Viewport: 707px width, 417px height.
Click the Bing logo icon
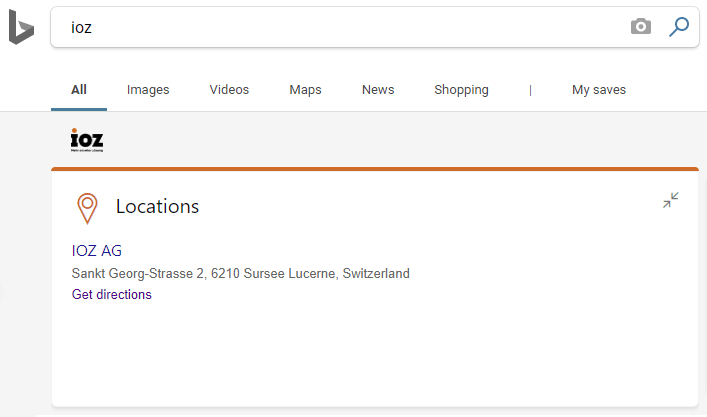21,27
